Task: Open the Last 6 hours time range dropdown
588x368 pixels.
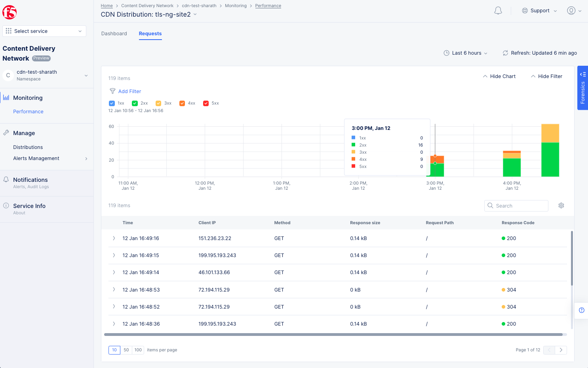Action: (466, 53)
